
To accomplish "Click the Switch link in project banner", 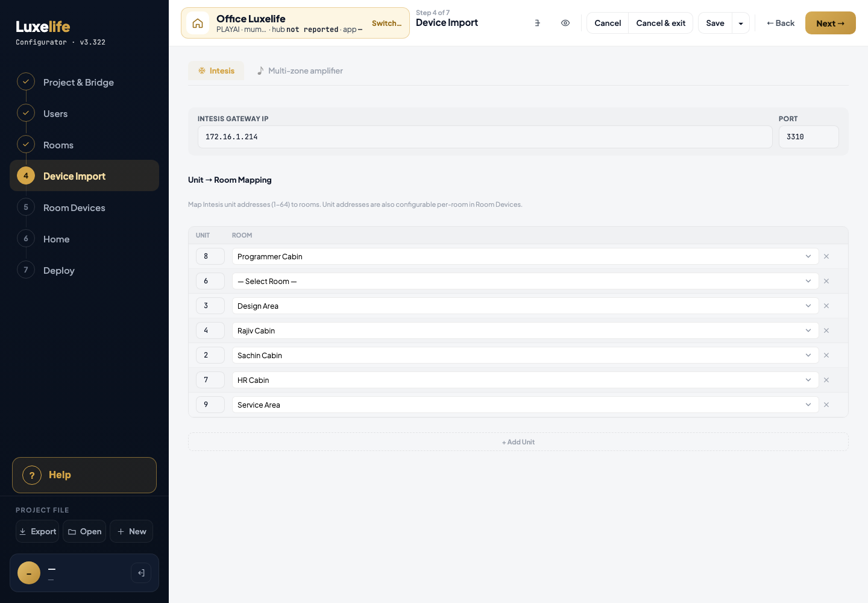I will click(386, 24).
